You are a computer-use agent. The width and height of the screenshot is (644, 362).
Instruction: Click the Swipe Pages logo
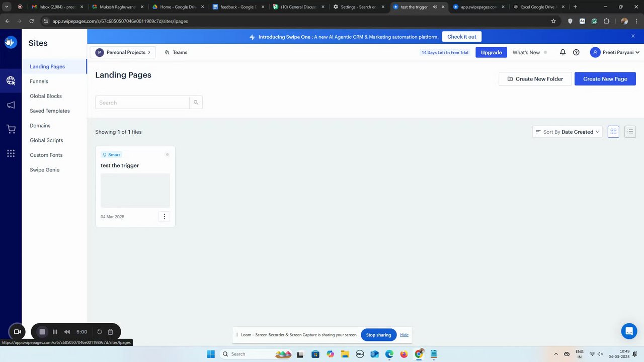click(x=11, y=42)
